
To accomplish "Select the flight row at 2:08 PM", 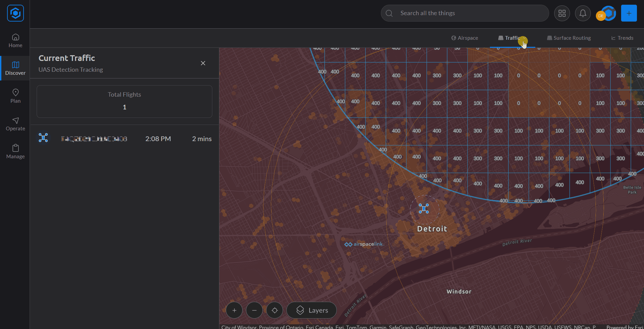I will pyautogui.click(x=124, y=139).
